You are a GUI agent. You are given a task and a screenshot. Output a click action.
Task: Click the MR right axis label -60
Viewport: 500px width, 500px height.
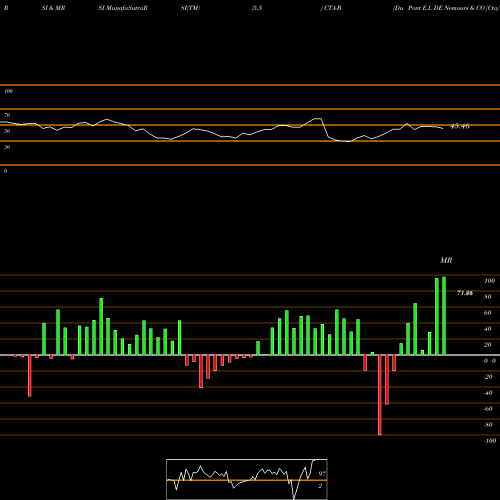(x=488, y=409)
